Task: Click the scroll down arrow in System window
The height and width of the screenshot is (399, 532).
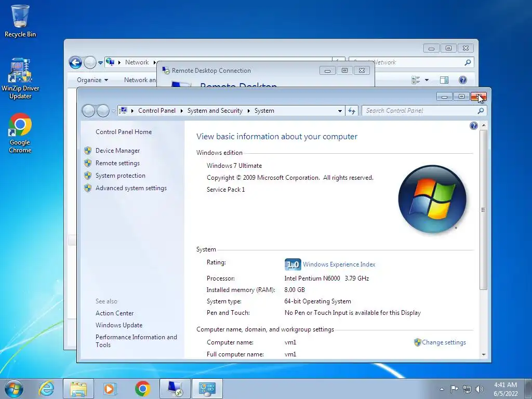Action: point(484,355)
